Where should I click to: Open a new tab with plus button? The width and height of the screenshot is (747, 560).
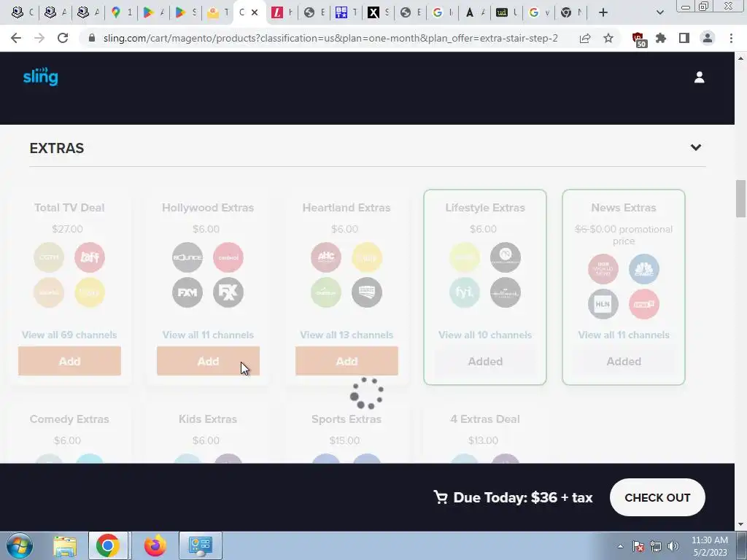point(603,12)
